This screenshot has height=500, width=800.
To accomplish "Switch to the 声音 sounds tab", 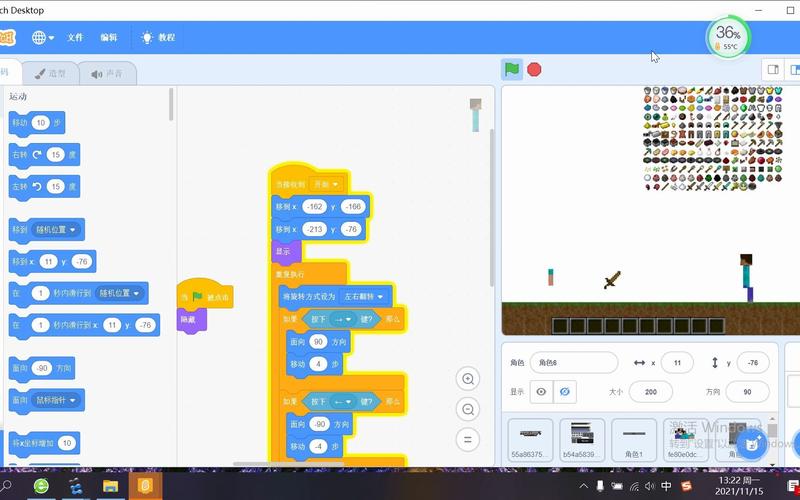I will (107, 73).
